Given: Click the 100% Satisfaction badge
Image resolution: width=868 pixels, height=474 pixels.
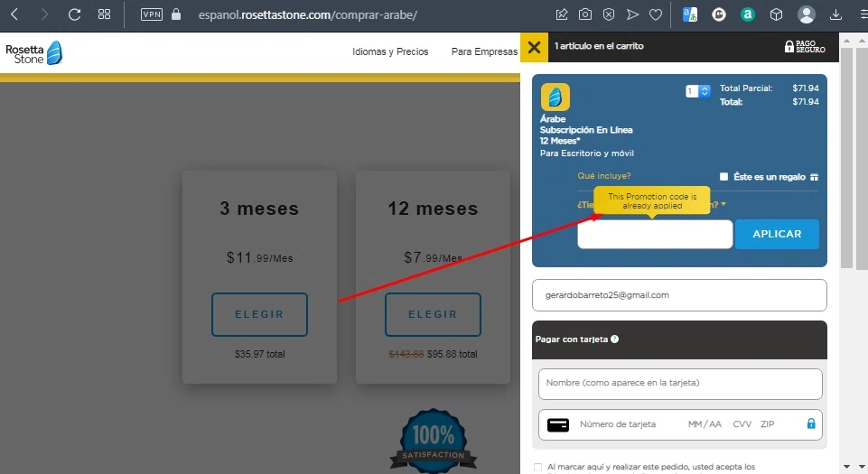Looking at the screenshot, I should tap(434, 441).
